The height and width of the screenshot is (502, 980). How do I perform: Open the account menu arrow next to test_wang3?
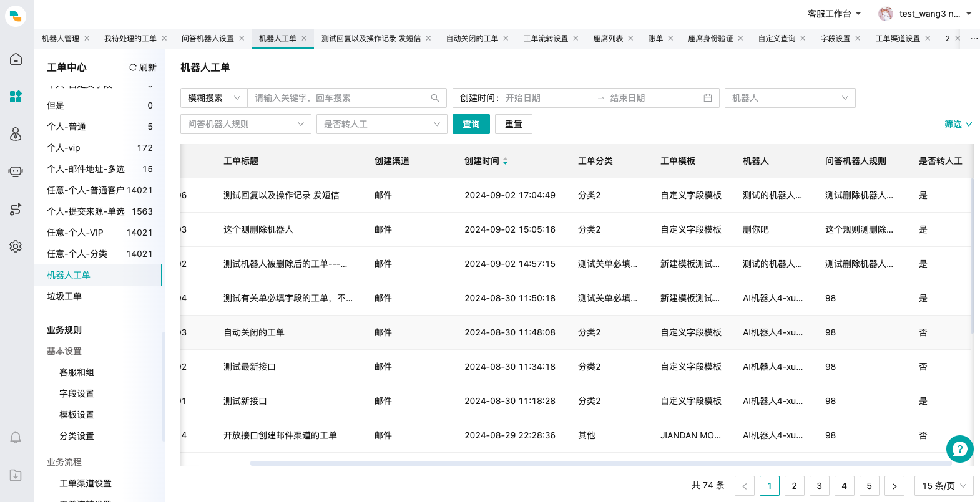point(969,14)
